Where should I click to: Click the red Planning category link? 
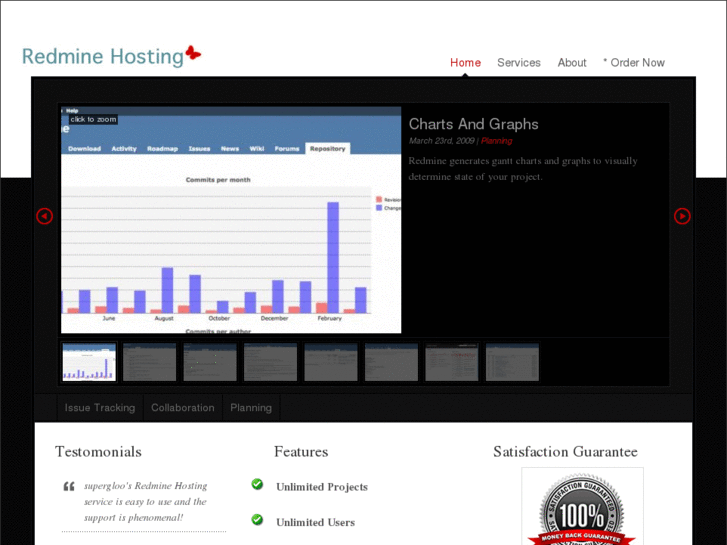(x=497, y=141)
